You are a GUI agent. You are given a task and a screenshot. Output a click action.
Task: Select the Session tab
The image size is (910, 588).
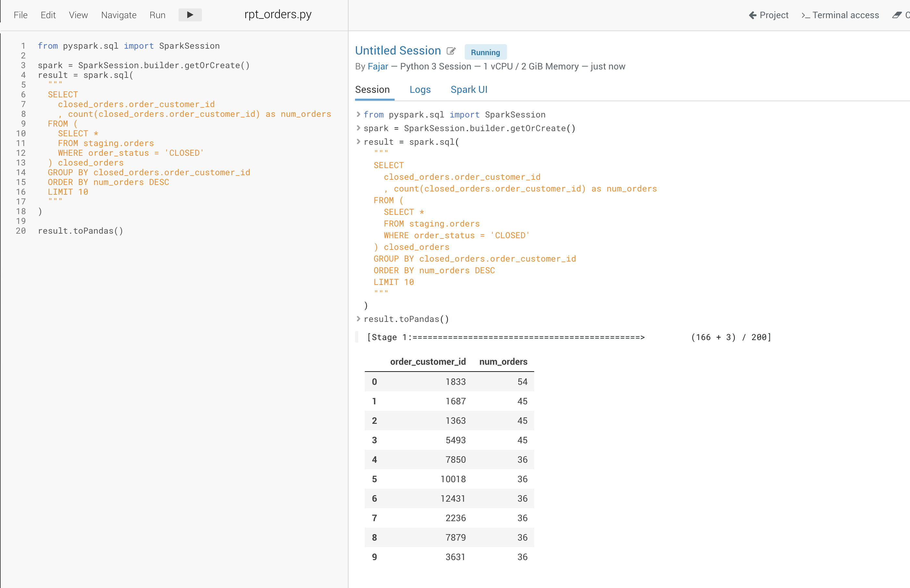[x=372, y=89]
